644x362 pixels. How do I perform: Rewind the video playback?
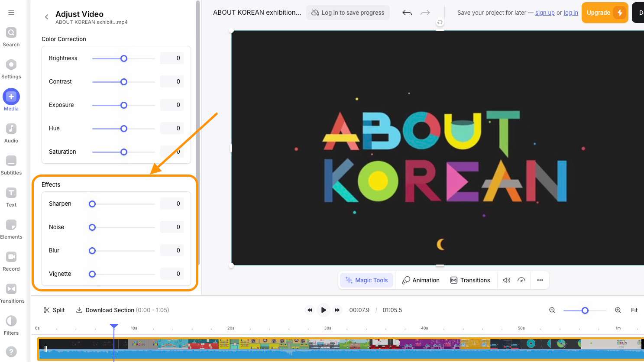[x=310, y=310]
